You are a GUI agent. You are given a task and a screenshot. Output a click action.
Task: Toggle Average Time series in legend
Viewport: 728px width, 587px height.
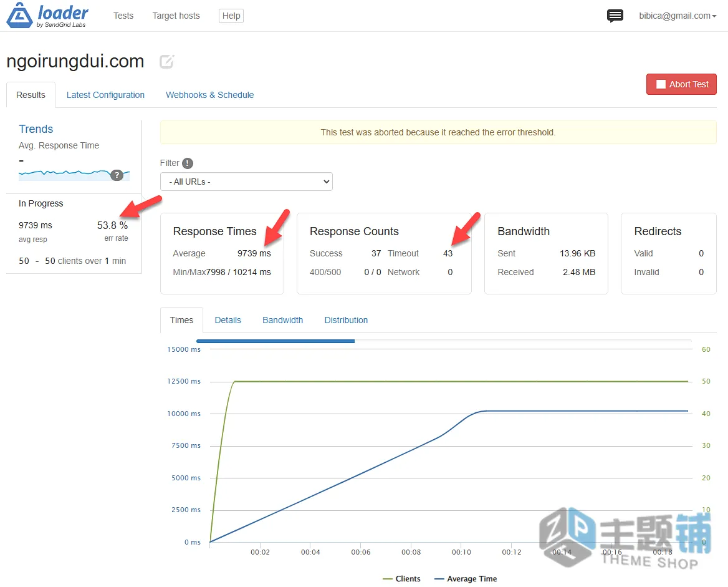click(466, 579)
